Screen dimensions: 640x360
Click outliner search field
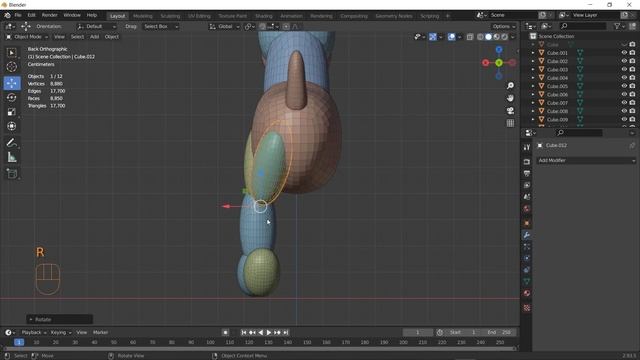pos(583,26)
